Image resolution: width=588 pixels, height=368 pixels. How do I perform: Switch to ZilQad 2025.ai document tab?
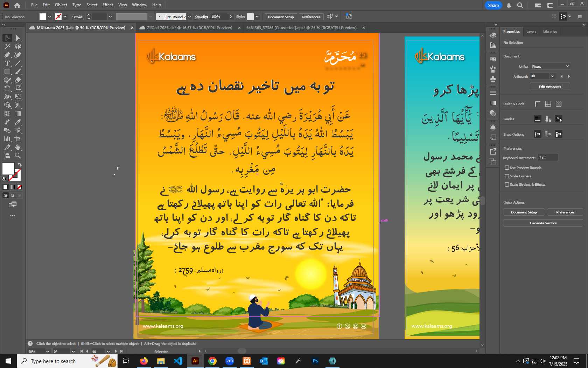tap(189, 28)
